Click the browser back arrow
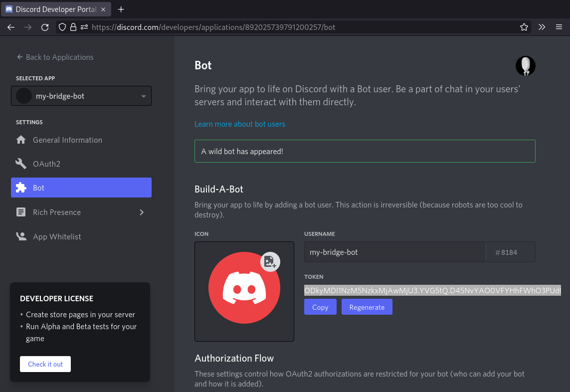570x392 pixels. coord(11,27)
